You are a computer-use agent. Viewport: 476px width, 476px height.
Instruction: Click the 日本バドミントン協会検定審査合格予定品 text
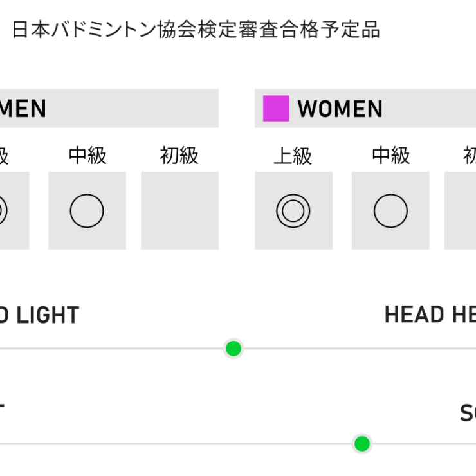click(196, 30)
